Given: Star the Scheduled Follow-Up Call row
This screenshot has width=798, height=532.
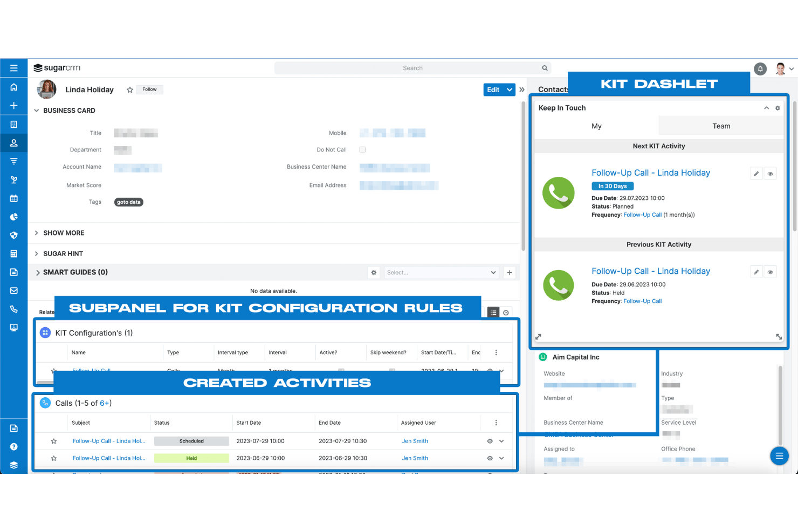Looking at the screenshot, I should coord(54,441).
